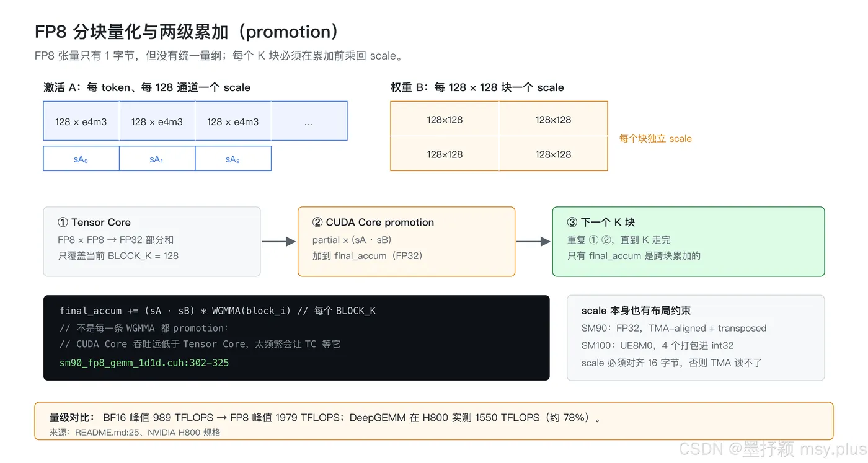The height and width of the screenshot is (463, 868).
Task: Click the source note "来源：README.md:25、NVIDIA H800 规格"
Action: pyautogui.click(x=135, y=433)
